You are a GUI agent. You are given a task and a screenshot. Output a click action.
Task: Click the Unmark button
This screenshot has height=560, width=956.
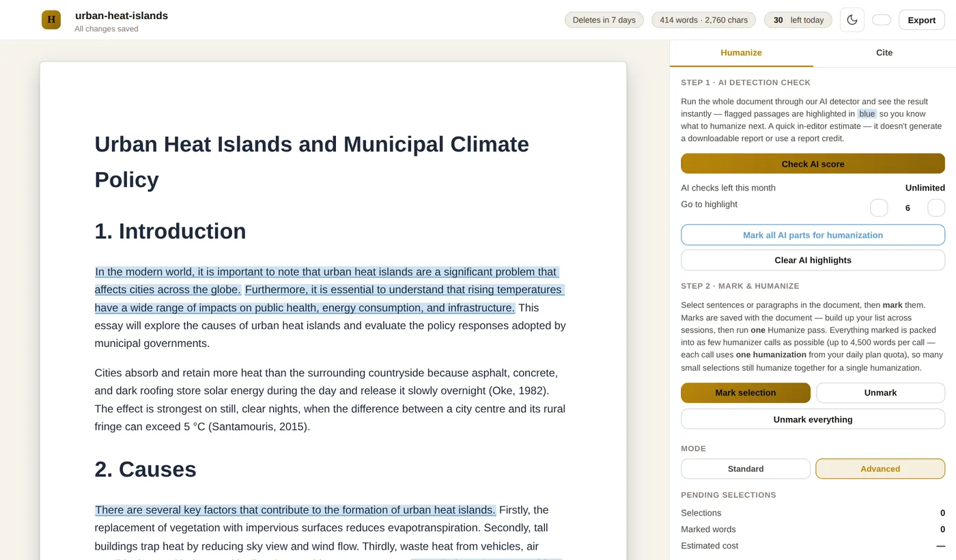[880, 393]
